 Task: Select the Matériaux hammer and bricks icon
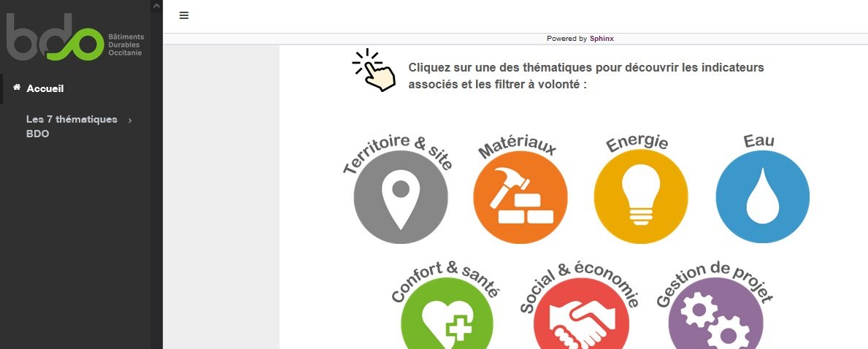click(x=521, y=196)
